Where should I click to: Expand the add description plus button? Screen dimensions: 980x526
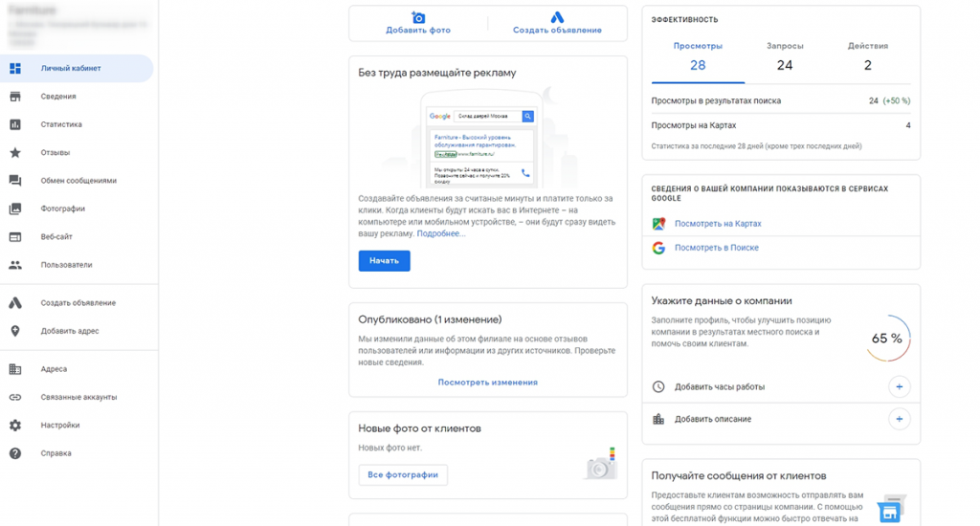pyautogui.click(x=899, y=419)
